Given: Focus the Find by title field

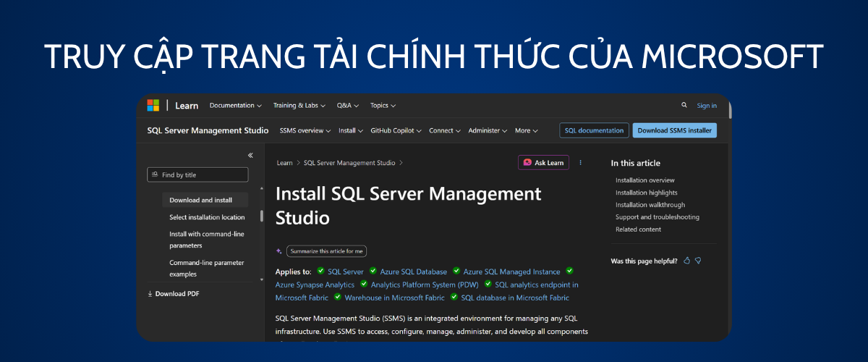Looking at the screenshot, I should point(197,174).
